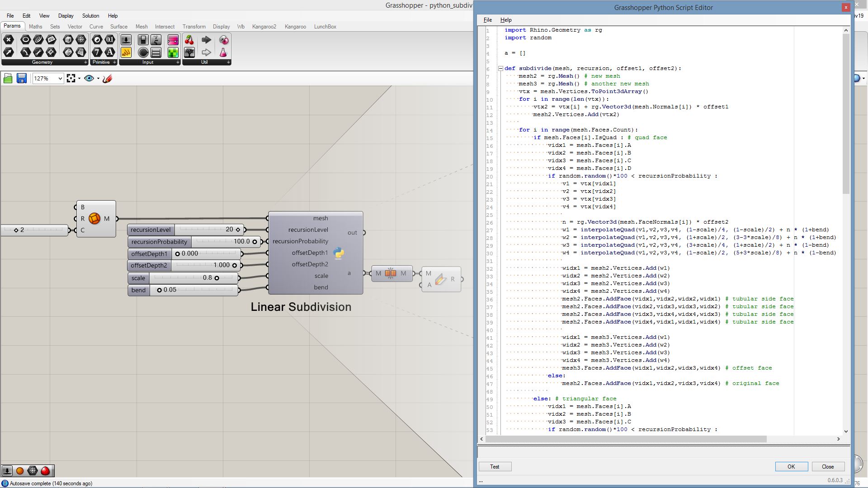
Task: Collapse the subdivide function code fold
Action: point(500,69)
